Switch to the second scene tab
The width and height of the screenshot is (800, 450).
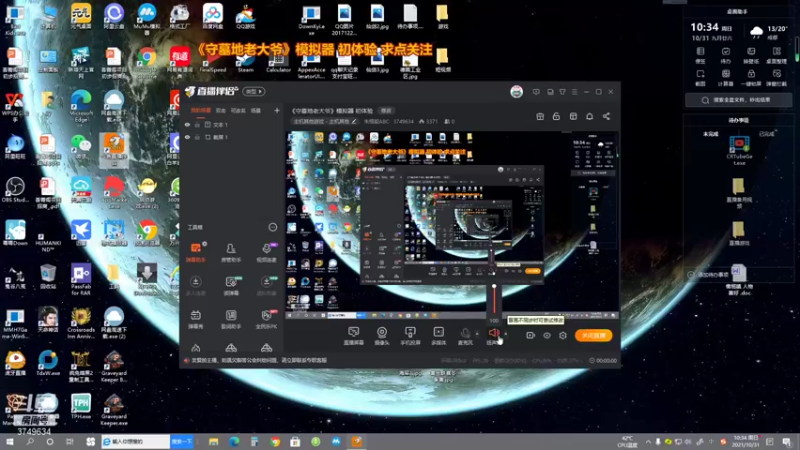pyautogui.click(x=221, y=110)
